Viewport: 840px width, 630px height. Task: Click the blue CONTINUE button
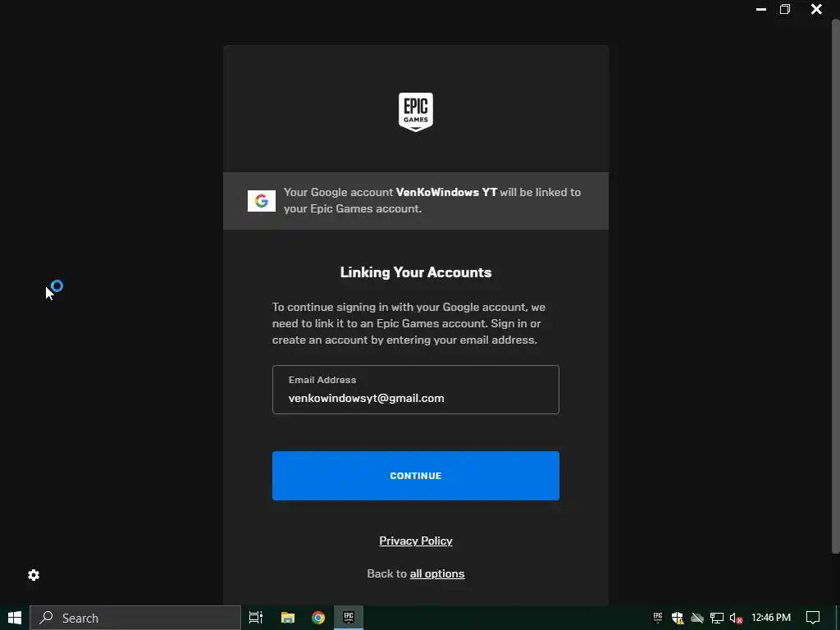click(416, 476)
